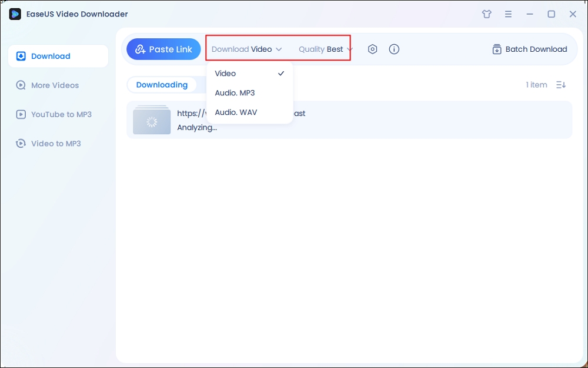The width and height of the screenshot is (588, 368).
Task: Select Video from the format menu
Action: (x=250, y=74)
